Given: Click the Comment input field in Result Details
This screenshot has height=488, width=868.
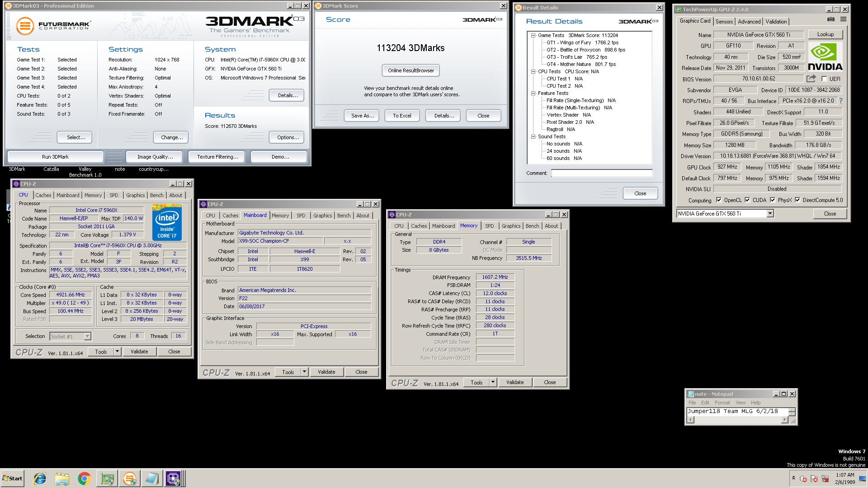Looking at the screenshot, I should 602,173.
